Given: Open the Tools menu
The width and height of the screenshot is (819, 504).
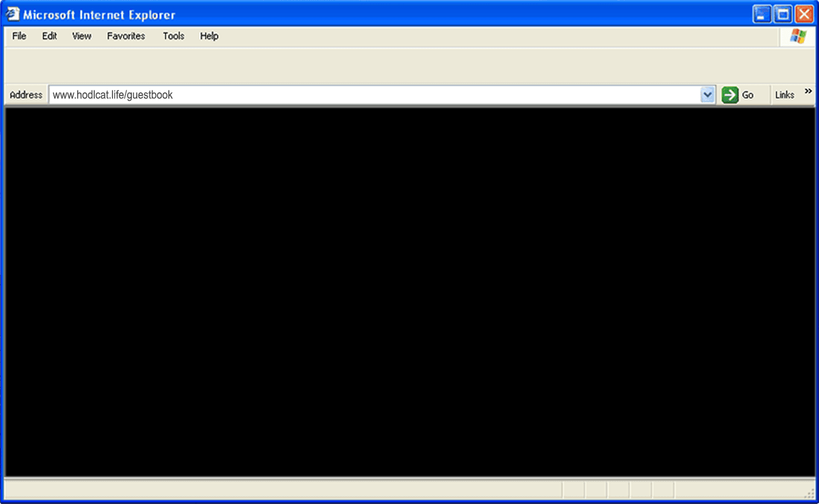Looking at the screenshot, I should coord(173,36).
